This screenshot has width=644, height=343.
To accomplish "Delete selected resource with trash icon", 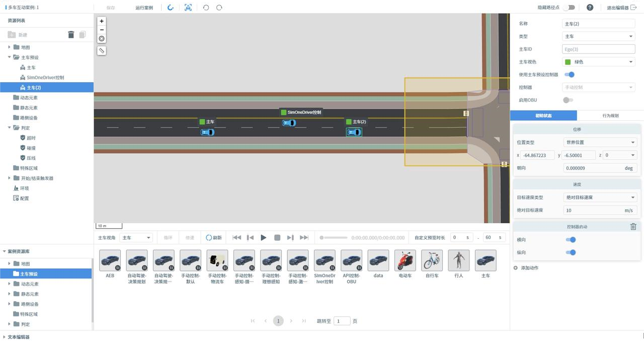I will point(71,35).
